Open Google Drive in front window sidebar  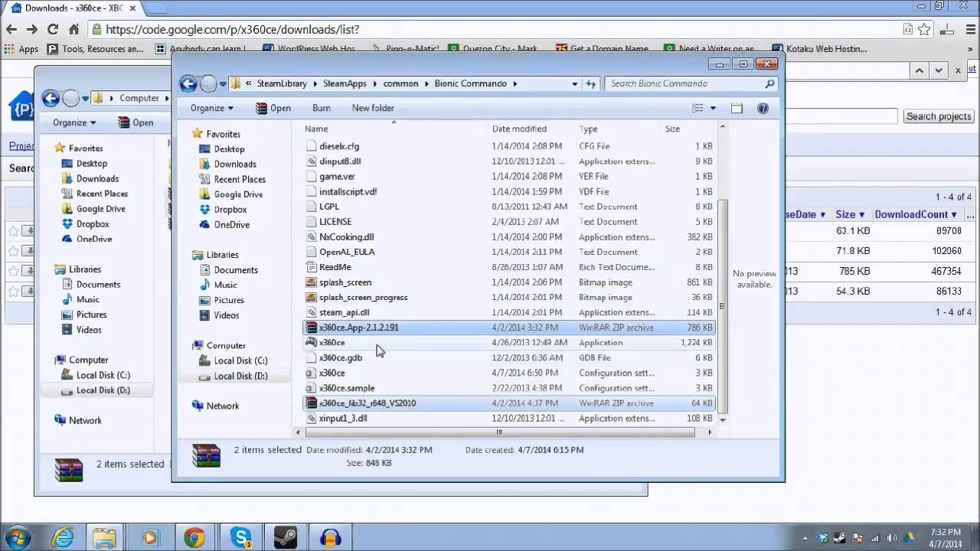[x=238, y=194]
